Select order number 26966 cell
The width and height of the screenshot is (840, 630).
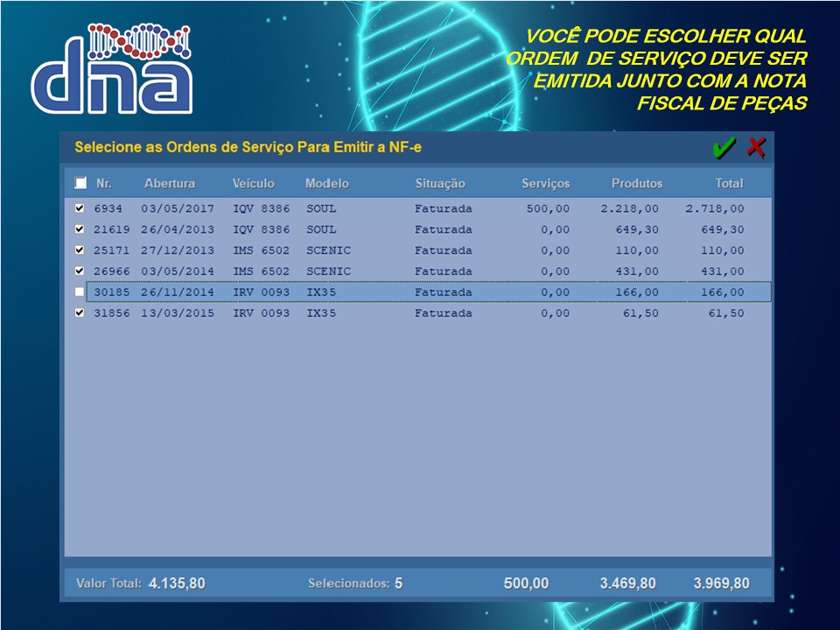tap(112, 271)
